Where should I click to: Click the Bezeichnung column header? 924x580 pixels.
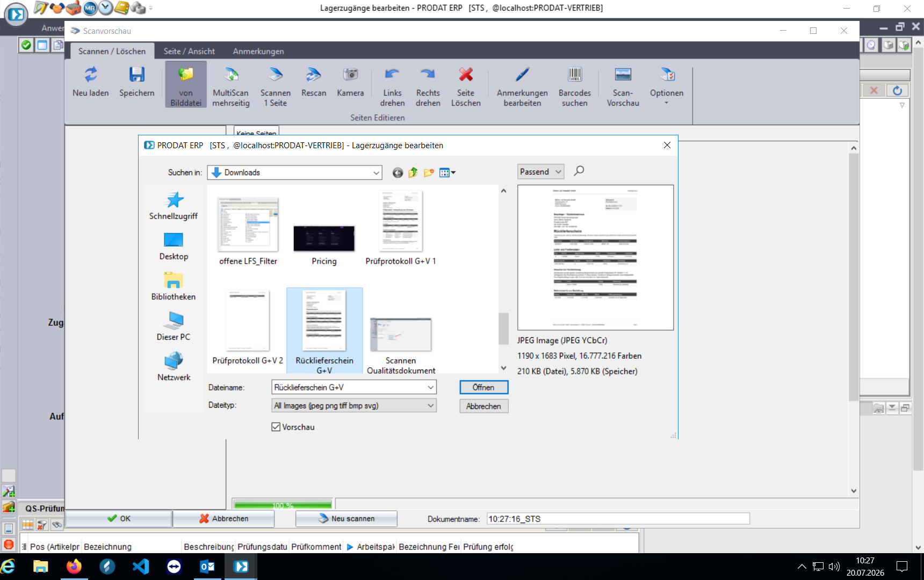pos(107,547)
